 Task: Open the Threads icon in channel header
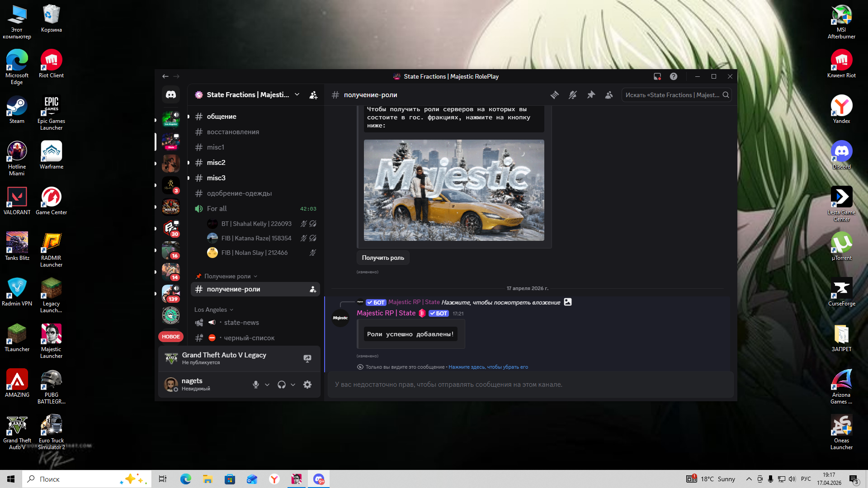555,95
